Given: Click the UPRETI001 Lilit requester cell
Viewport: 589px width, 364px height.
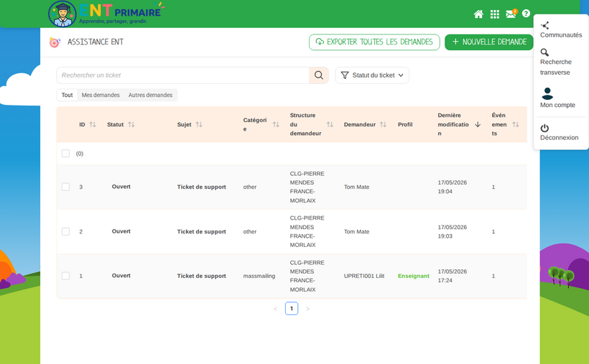Looking at the screenshot, I should 364,276.
